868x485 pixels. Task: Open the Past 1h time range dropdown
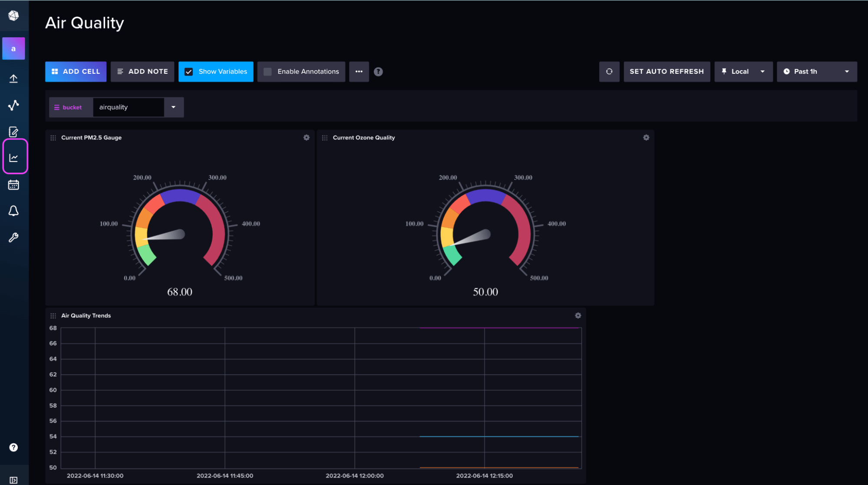coord(816,72)
